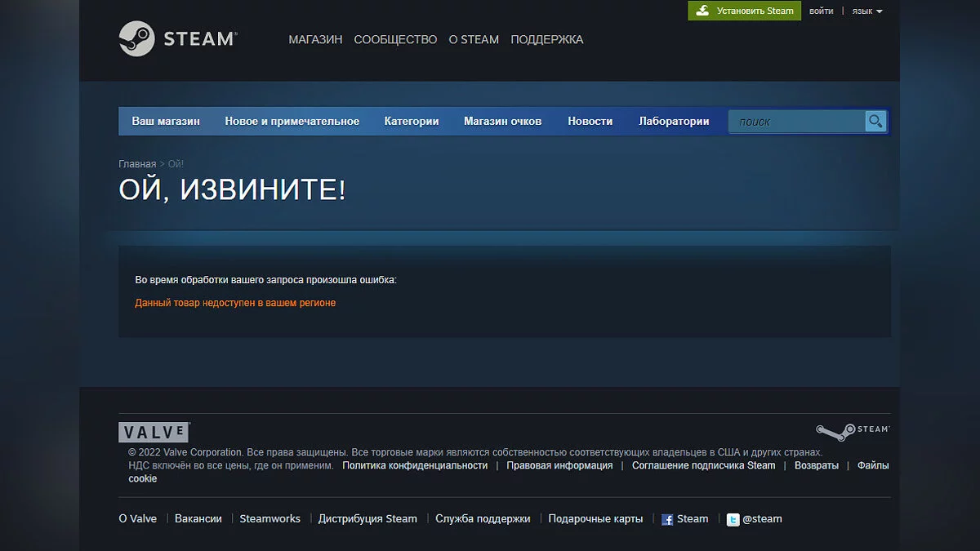The height and width of the screenshot is (551, 980).
Task: Open the язык language dropdown
Action: click(867, 11)
